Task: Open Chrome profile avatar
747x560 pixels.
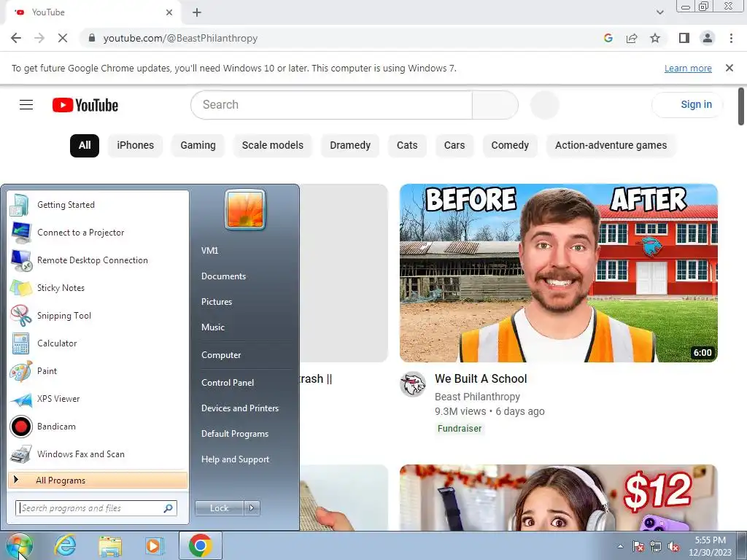Action: (708, 38)
